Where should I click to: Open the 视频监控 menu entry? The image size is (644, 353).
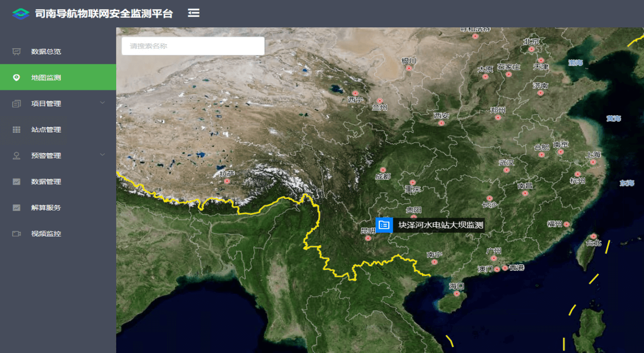coord(46,234)
